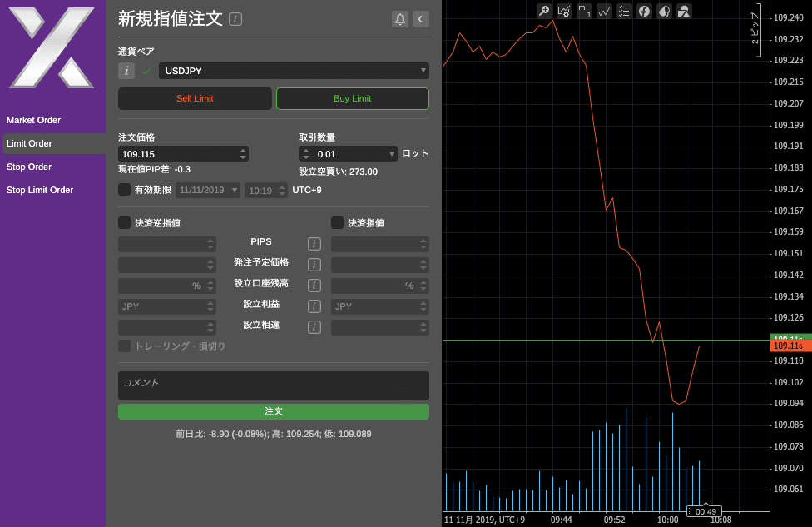
Task: Switch to Stop Order tab
Action: click(29, 167)
